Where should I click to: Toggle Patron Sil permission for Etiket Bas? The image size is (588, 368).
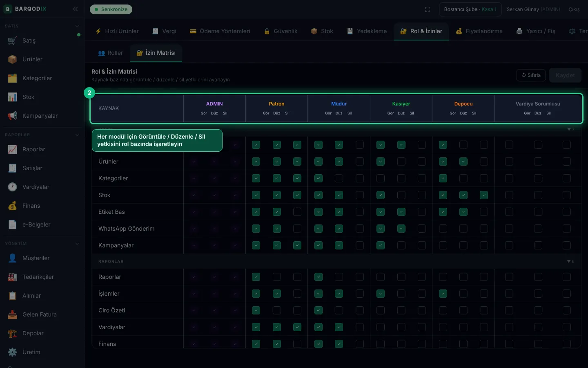coord(297,212)
